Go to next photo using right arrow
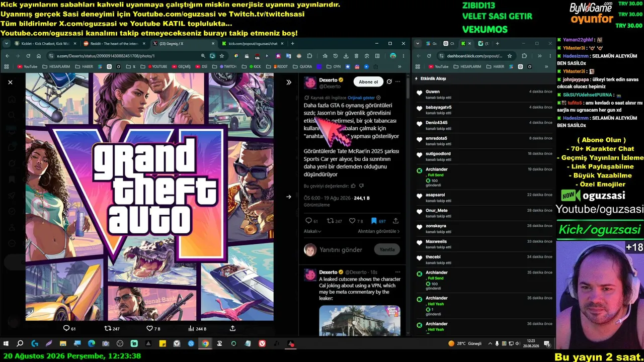This screenshot has height=362, width=644. tap(289, 197)
